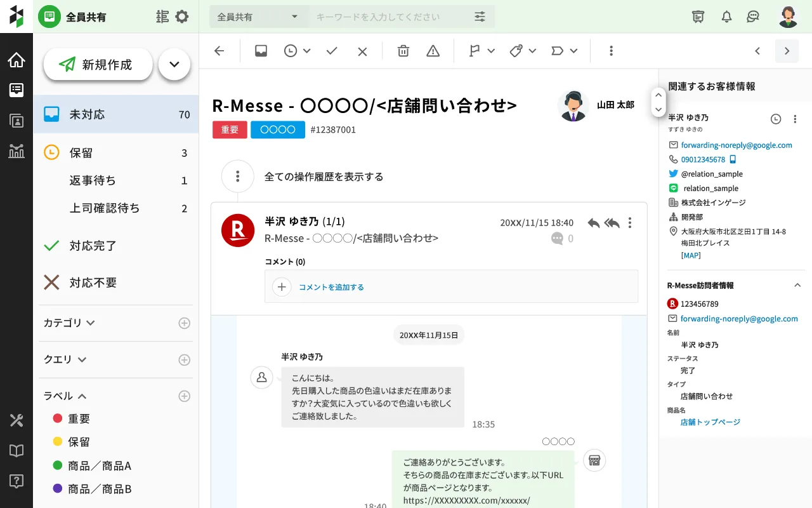Show 全ての操作履歴を表示する
Screen dimensions: 812x508
324,177
